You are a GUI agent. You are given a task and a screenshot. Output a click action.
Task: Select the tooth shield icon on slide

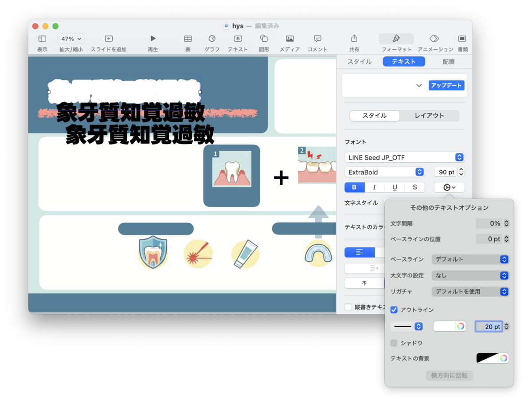pos(153,253)
